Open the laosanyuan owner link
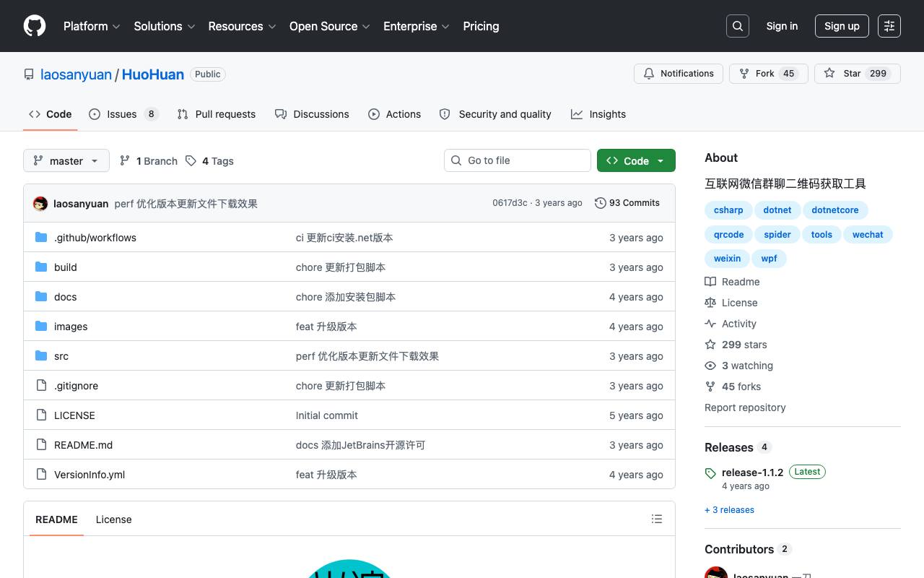This screenshot has width=924, height=578. (x=76, y=74)
